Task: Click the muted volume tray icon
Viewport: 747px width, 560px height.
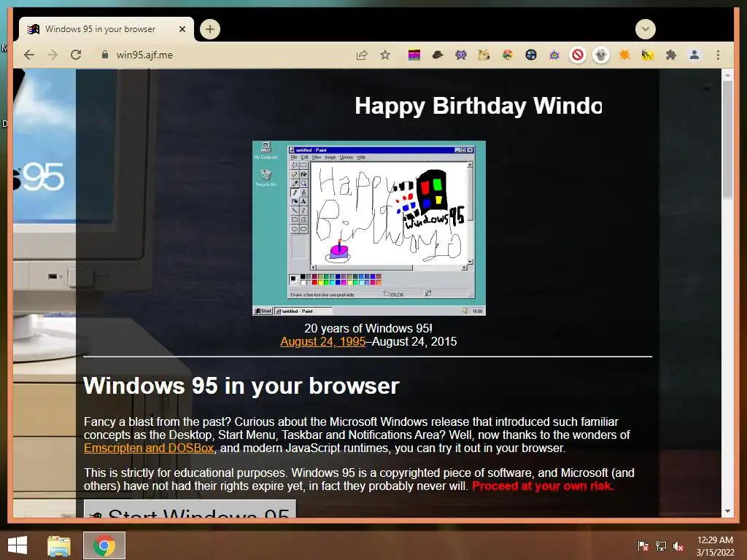Action: click(x=678, y=545)
